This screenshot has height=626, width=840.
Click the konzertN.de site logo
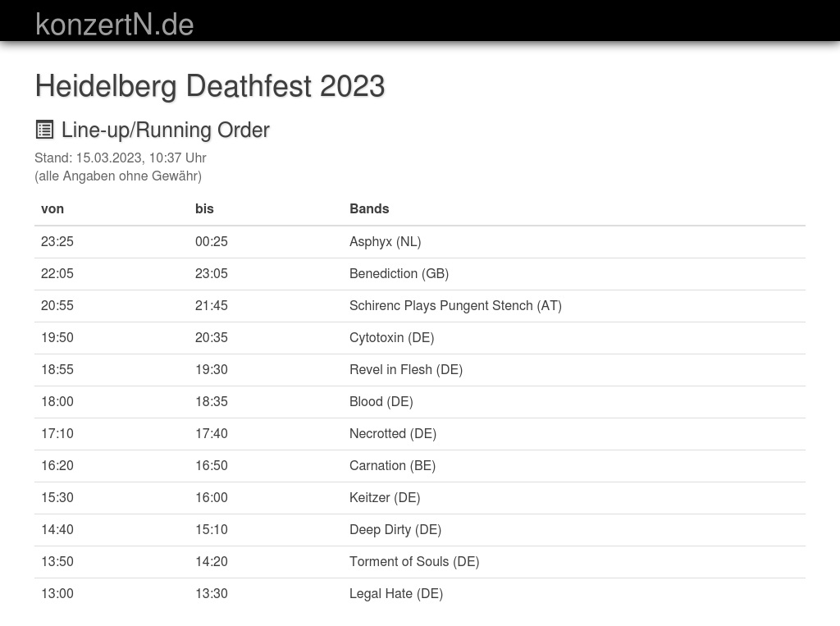tap(114, 25)
